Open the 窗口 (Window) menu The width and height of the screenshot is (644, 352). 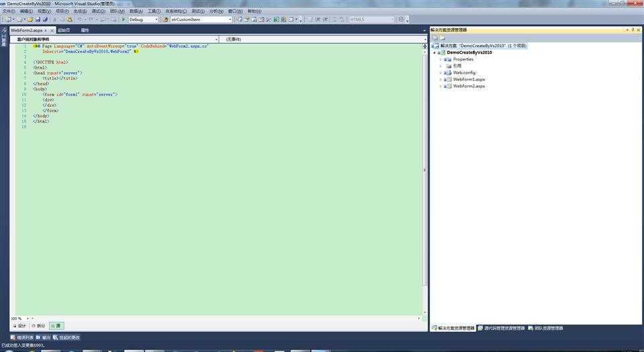coord(235,11)
